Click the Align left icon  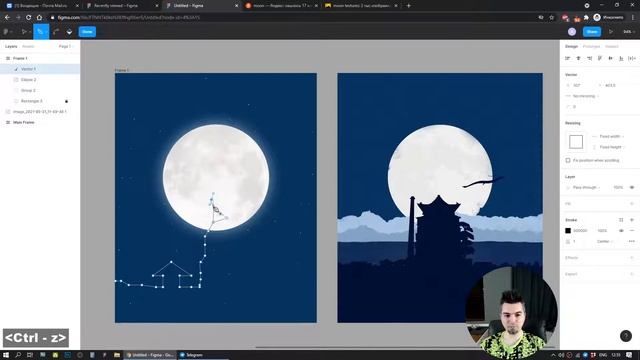(x=567, y=58)
